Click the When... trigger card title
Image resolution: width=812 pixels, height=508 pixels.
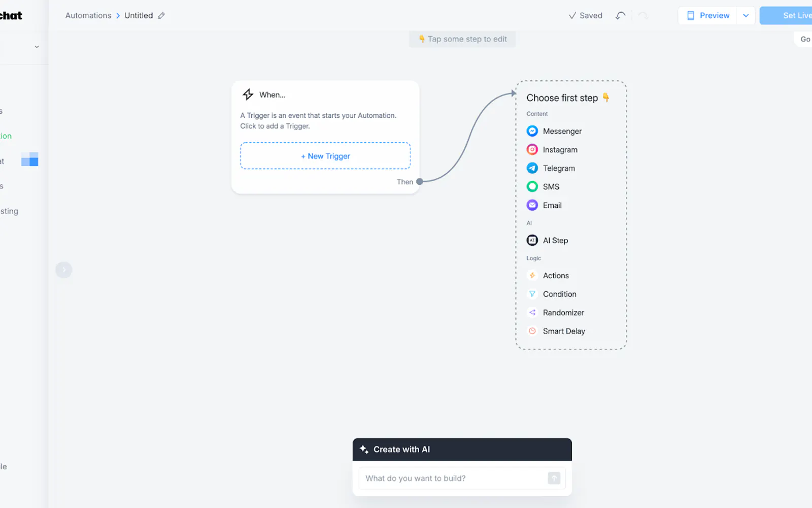click(x=272, y=95)
